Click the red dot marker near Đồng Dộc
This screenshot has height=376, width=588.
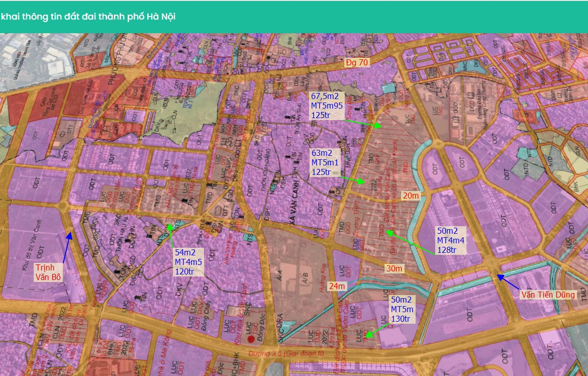point(251,340)
